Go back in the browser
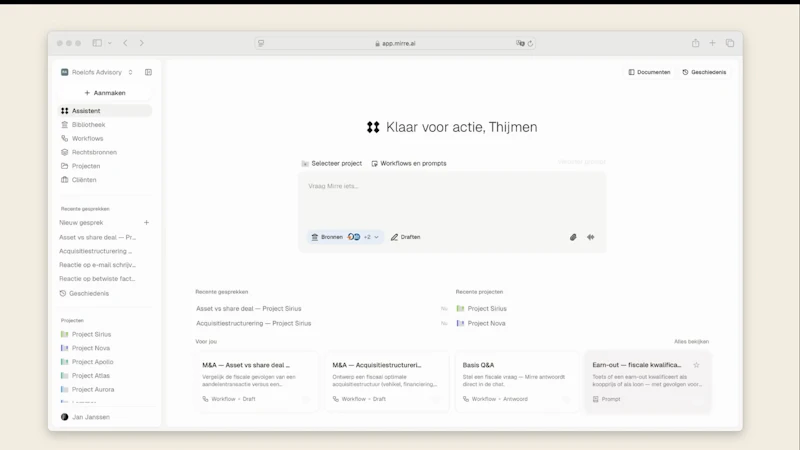Image resolution: width=800 pixels, height=450 pixels. pos(126,43)
